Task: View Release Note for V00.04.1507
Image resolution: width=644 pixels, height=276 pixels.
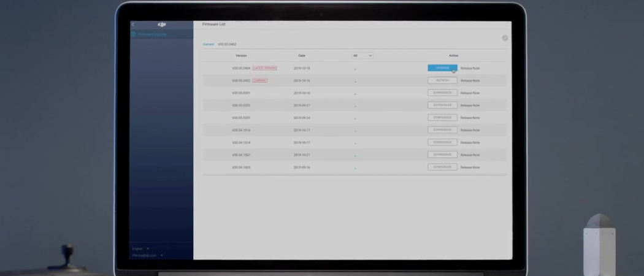Action: click(x=470, y=155)
